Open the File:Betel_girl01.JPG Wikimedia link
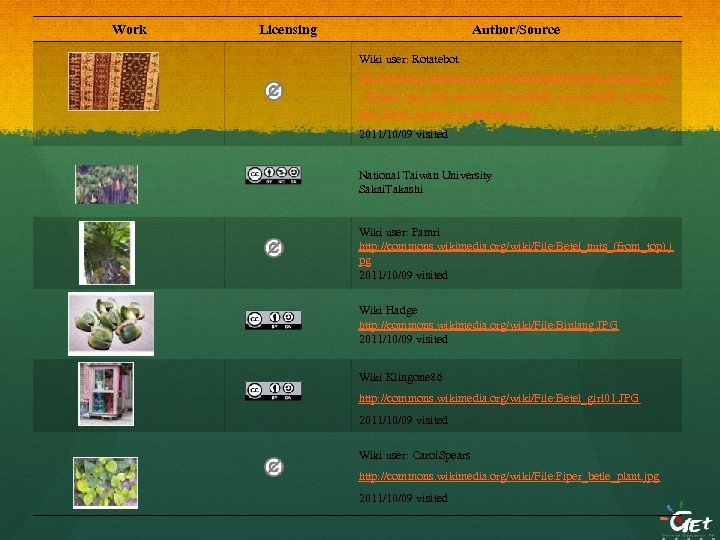 pyautogui.click(x=499, y=398)
